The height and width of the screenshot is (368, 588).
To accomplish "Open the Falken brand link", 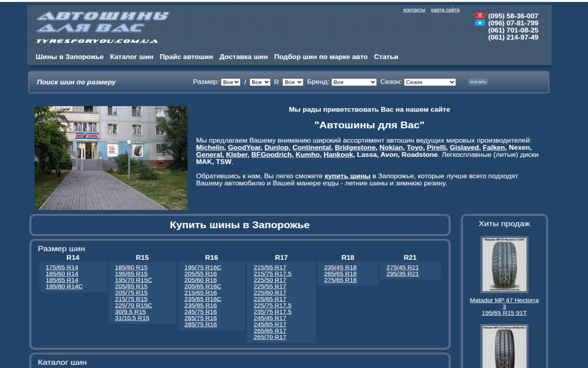I will pyautogui.click(x=494, y=148).
